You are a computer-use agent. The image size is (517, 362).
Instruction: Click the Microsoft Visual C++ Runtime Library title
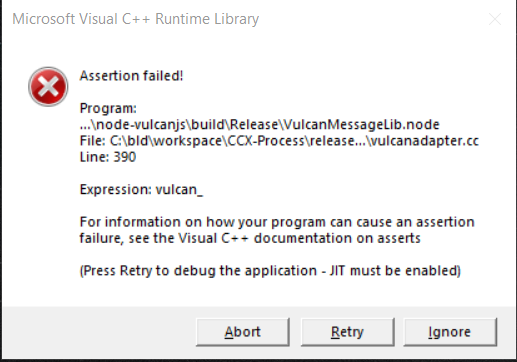coord(136,19)
